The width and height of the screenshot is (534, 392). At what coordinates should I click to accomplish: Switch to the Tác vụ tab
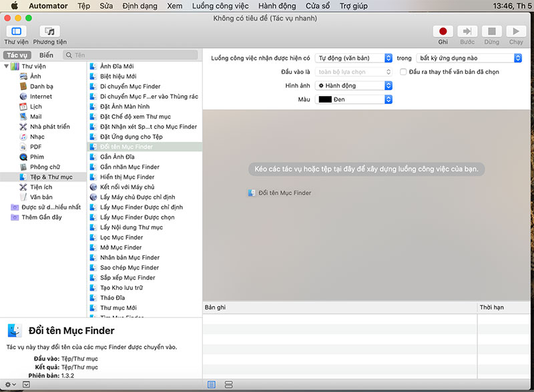coord(17,55)
